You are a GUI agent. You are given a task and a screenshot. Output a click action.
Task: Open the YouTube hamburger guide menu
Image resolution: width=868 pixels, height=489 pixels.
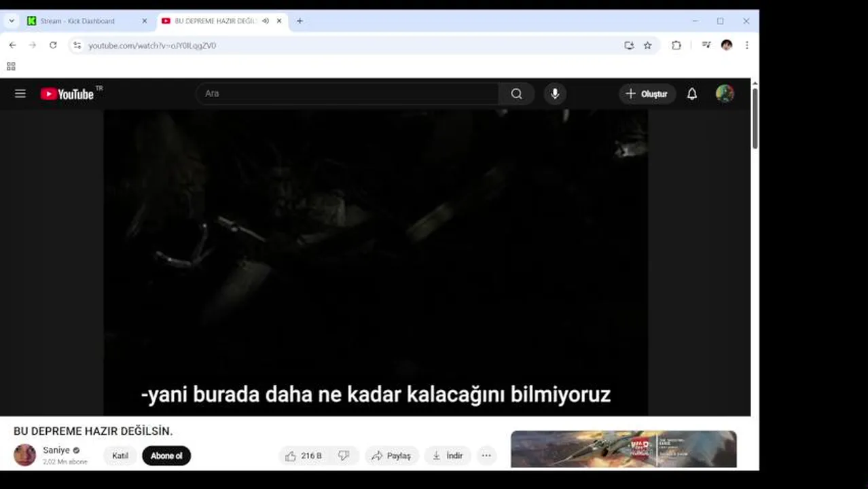(20, 94)
